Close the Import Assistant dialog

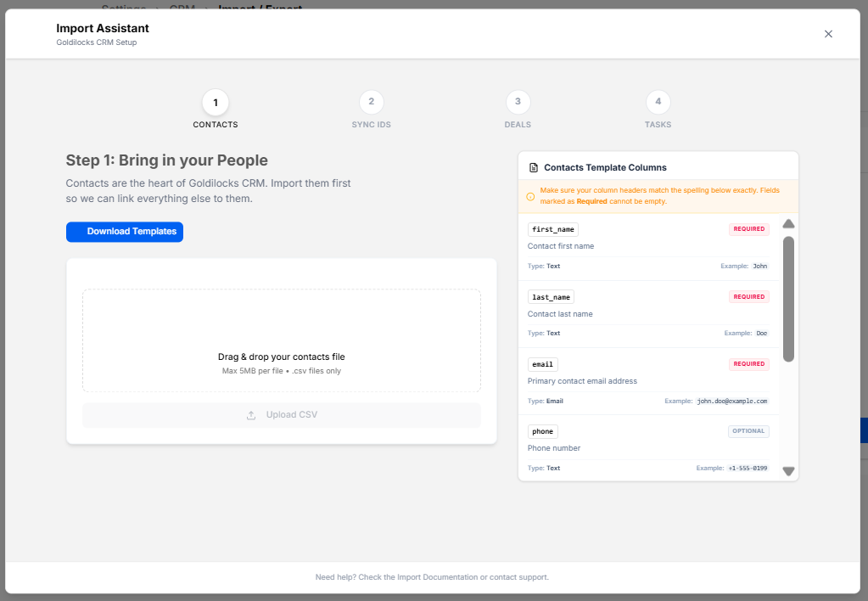pos(828,34)
